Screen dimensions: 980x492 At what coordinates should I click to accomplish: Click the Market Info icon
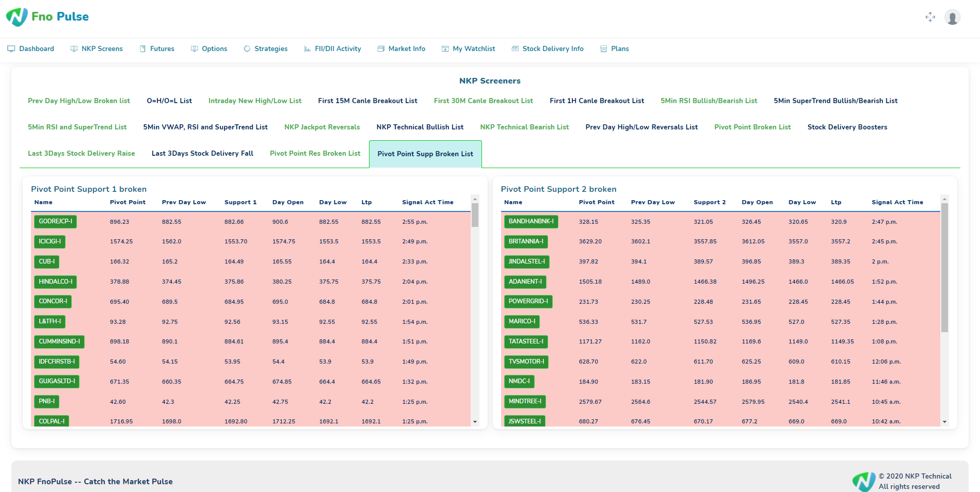[381, 49]
